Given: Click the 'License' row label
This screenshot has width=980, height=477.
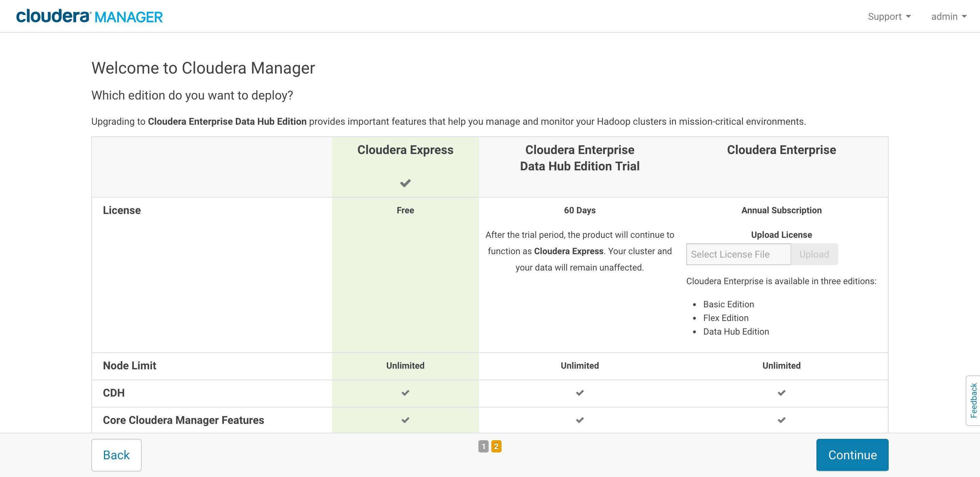Looking at the screenshot, I should tap(122, 210).
